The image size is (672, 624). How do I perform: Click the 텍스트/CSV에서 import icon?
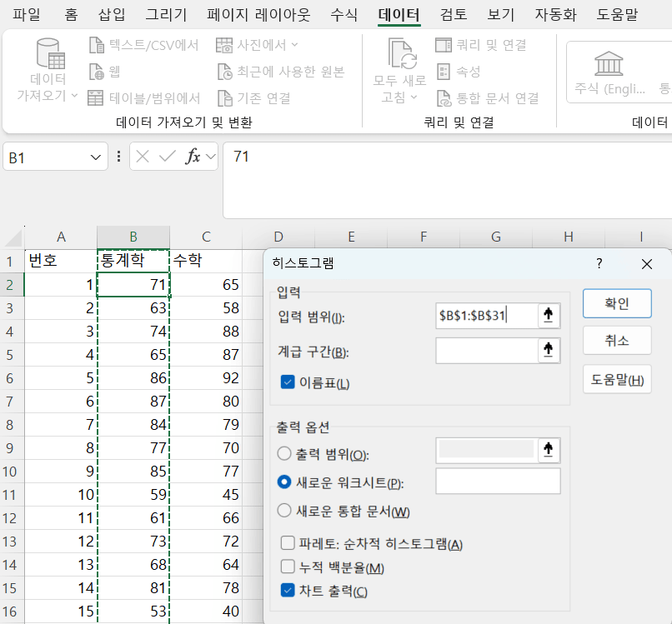point(96,45)
